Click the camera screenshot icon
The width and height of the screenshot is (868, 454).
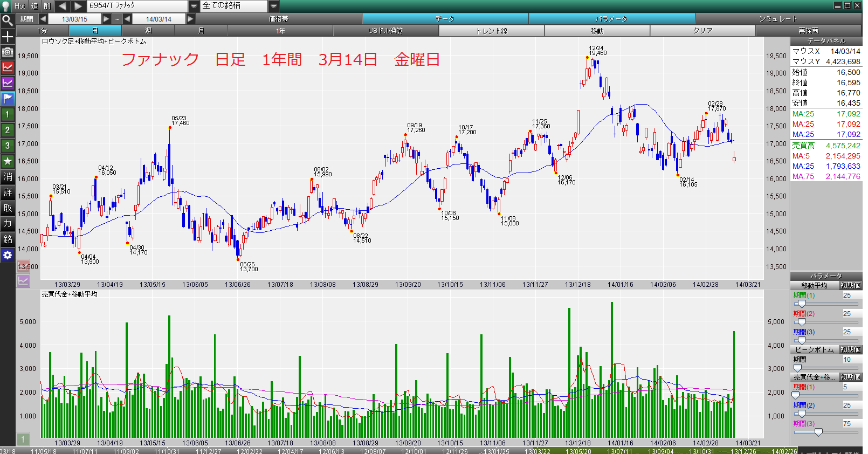tap(8, 52)
